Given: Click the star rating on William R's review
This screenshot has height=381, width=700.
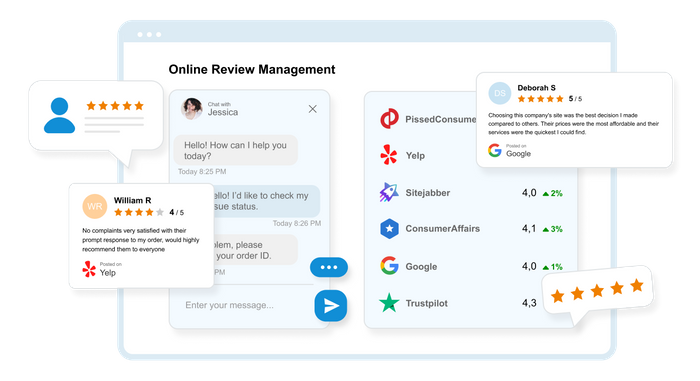Looking at the screenshot, I should click(139, 212).
